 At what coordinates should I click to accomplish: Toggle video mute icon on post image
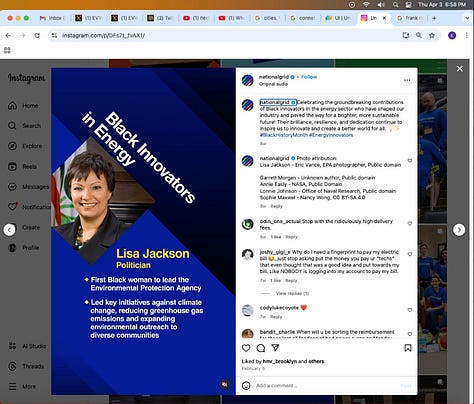point(225,384)
